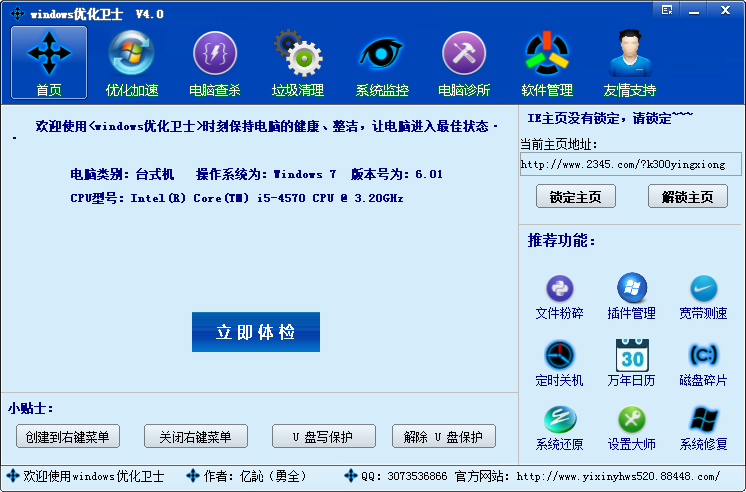Click the IE主页没有锁定 warning text
This screenshot has width=746, height=492.
(x=610, y=118)
